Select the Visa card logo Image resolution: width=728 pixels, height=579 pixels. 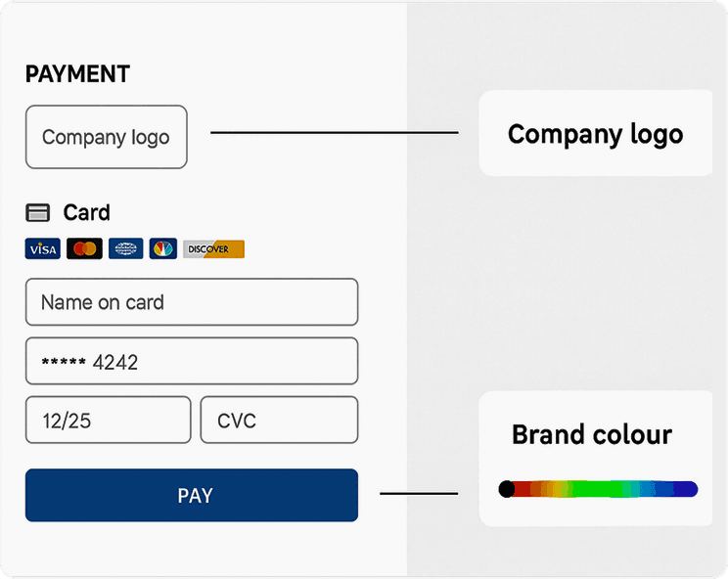pos(43,249)
